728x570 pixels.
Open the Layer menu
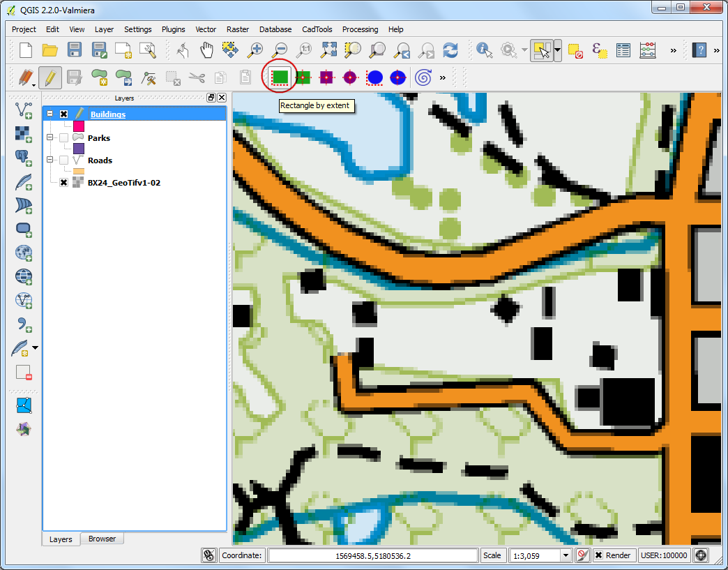[x=104, y=29]
